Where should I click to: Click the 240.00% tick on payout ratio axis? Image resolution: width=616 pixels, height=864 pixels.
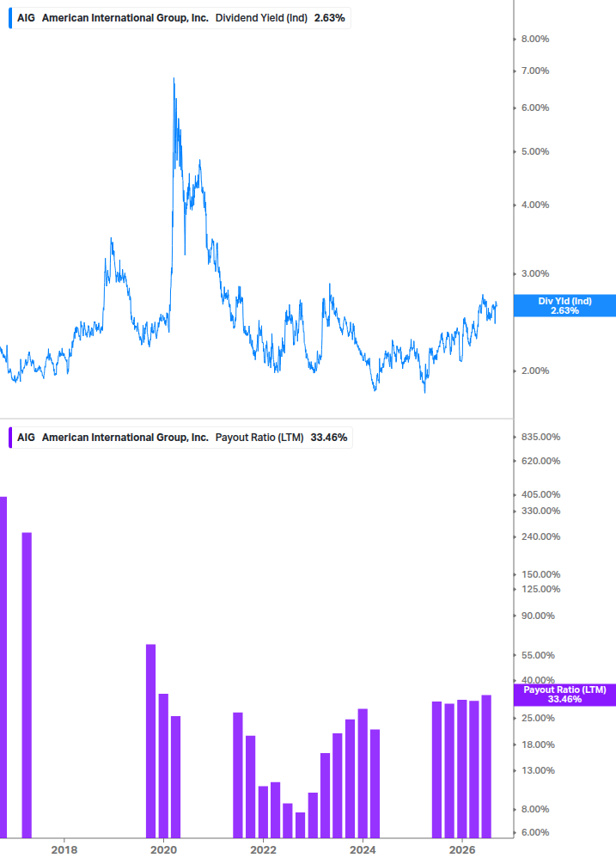(x=540, y=536)
